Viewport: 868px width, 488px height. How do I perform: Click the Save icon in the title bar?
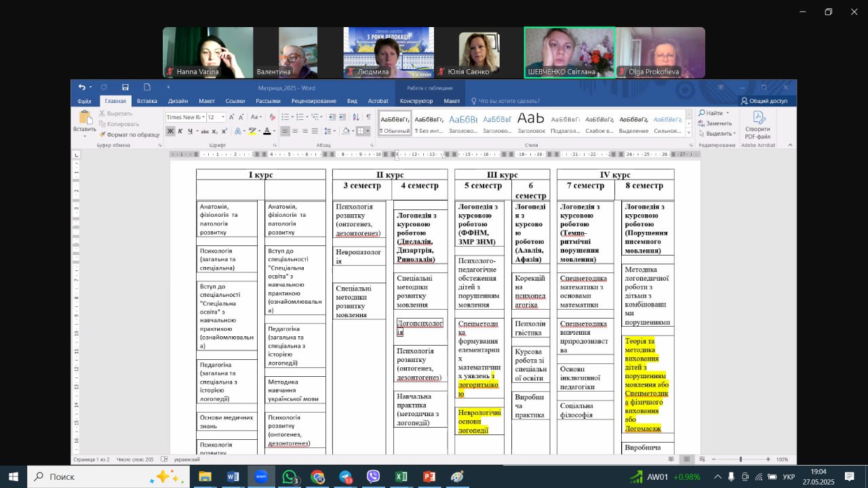tap(125, 87)
